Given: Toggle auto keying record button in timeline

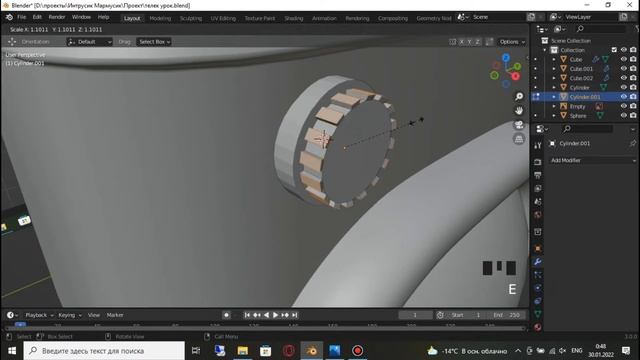Looking at the screenshot, I should pyautogui.click(x=226, y=315).
